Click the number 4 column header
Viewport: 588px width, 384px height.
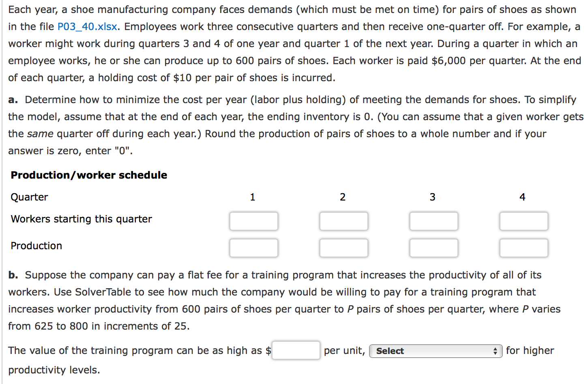point(522,197)
